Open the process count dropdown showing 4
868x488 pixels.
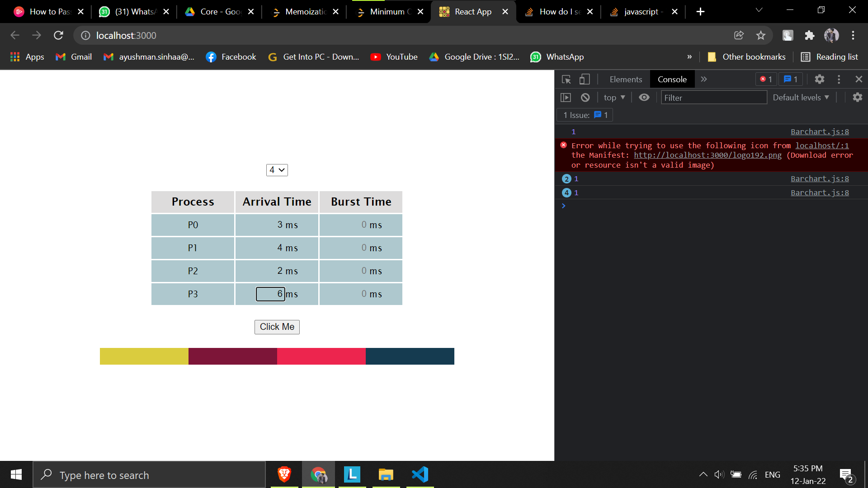(x=277, y=170)
